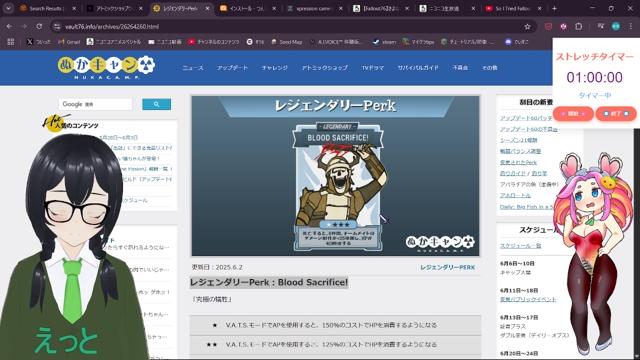This screenshot has height=360, width=640.
Task: Click the Blood Sacrifice perk card image
Action: (x=338, y=187)
